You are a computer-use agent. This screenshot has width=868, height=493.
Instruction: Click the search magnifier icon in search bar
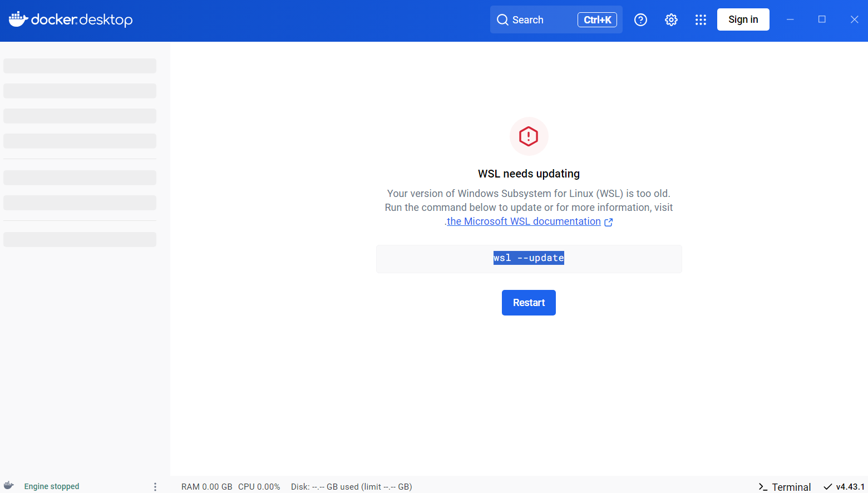tap(502, 19)
